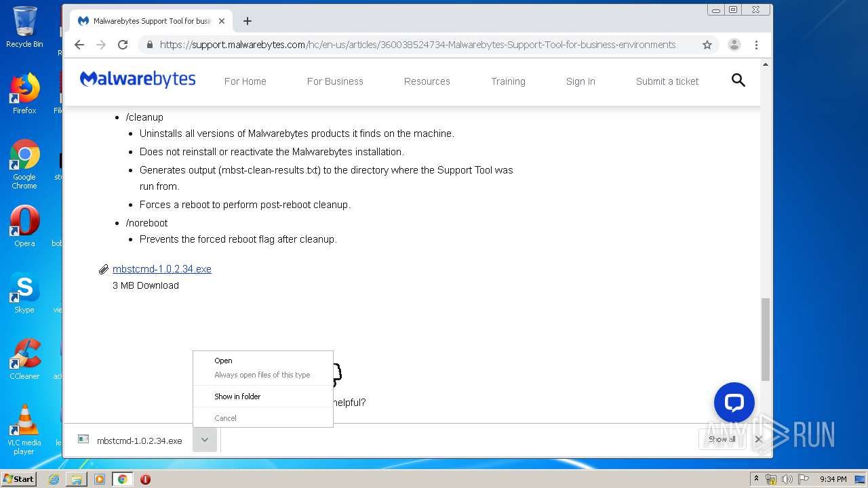Open the For Home navigation menu
This screenshot has height=488, width=868.
pos(245,81)
